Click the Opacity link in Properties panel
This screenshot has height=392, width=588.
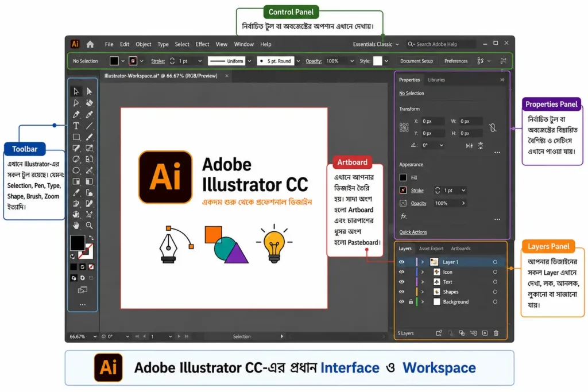(419, 203)
